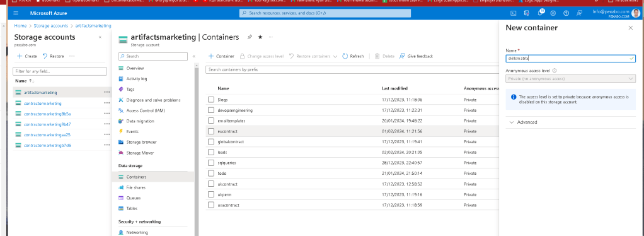Check the todo container checkbox
This screenshot has height=236, width=644.
pos(211,174)
